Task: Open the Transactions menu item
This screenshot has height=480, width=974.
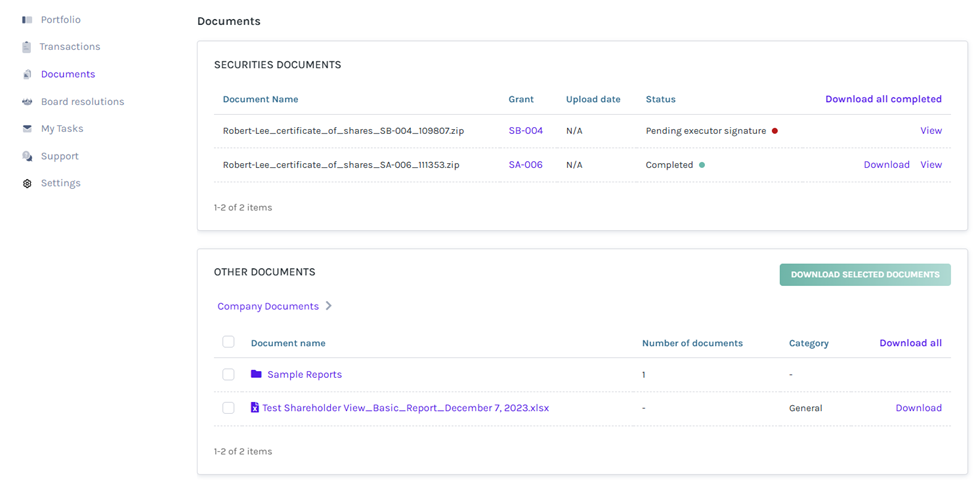Action: coord(69,47)
